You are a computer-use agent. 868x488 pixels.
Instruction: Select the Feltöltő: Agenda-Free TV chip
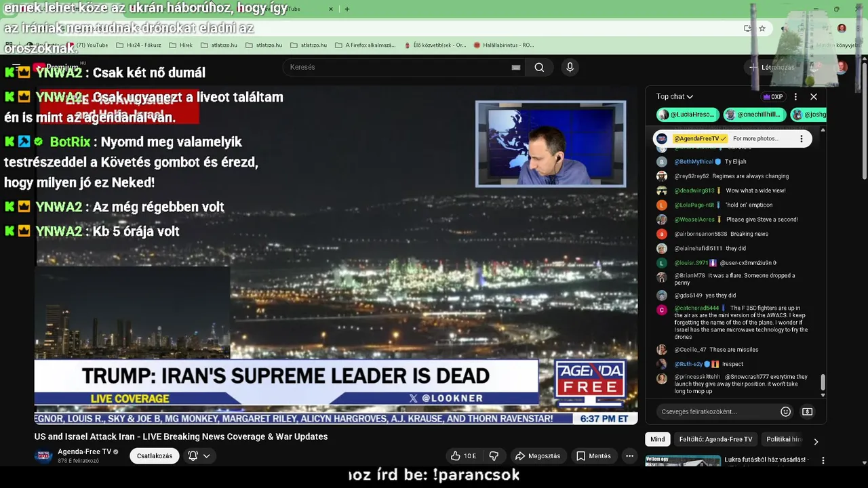point(715,439)
